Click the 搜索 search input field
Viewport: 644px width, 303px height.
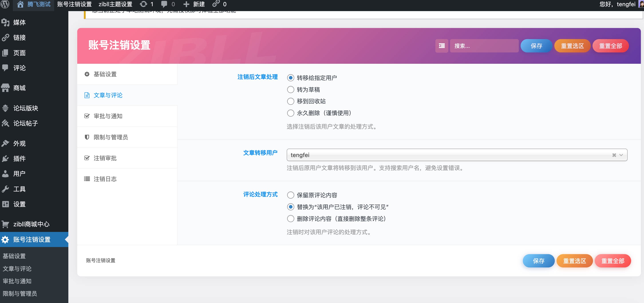484,46
